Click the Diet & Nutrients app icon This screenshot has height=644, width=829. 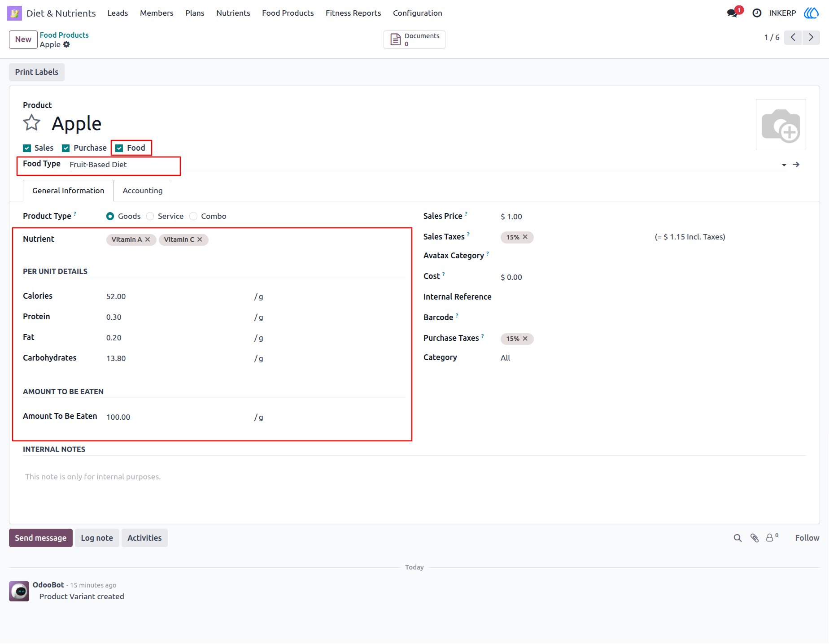(x=14, y=13)
